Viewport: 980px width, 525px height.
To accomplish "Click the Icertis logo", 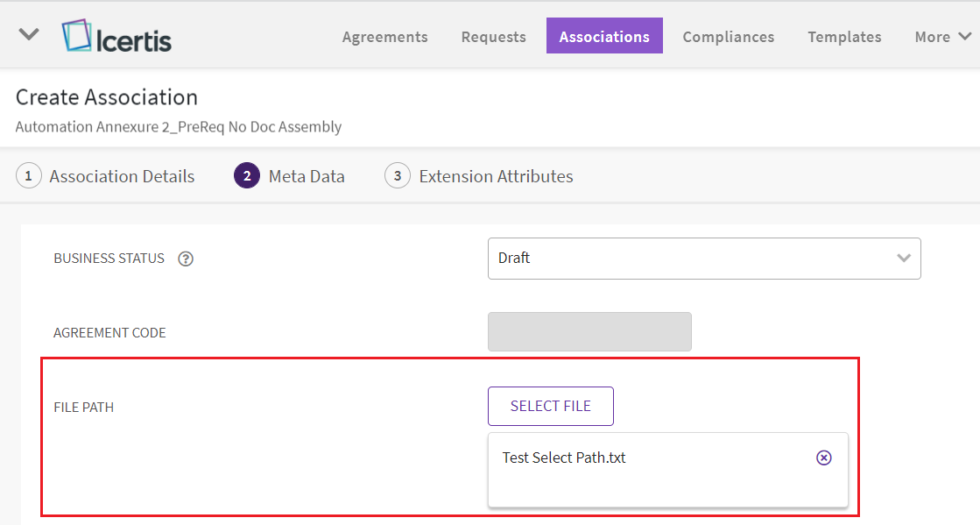I will (x=116, y=37).
